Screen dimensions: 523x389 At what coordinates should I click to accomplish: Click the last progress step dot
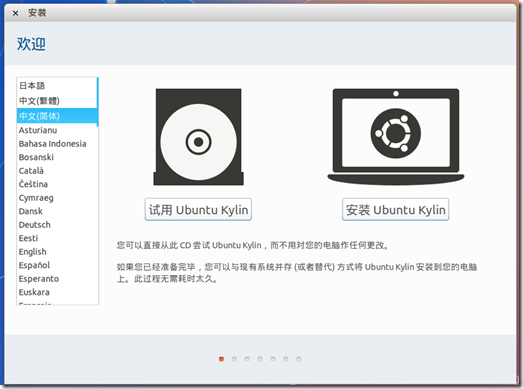299,359
